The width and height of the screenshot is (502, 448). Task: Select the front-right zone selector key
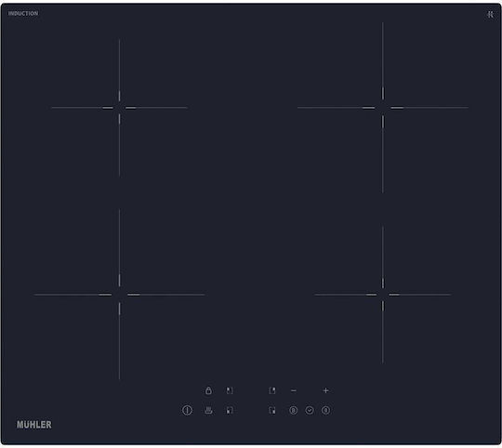272,410
